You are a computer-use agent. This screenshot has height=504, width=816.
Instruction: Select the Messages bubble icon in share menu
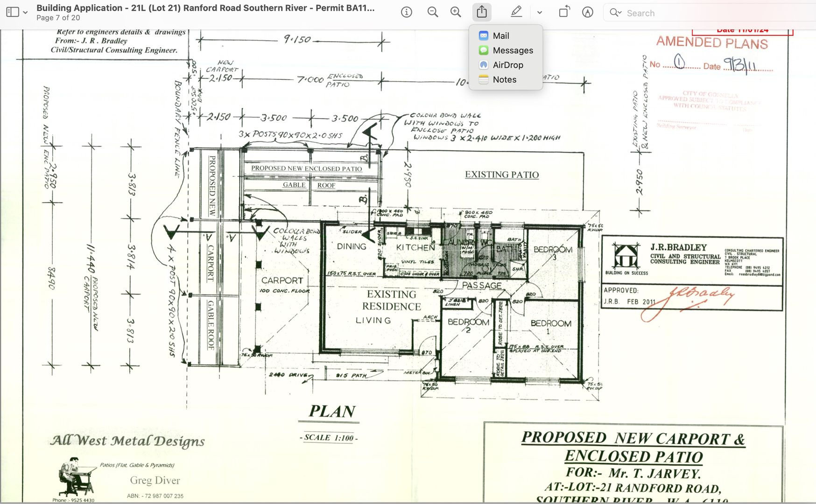pyautogui.click(x=484, y=50)
